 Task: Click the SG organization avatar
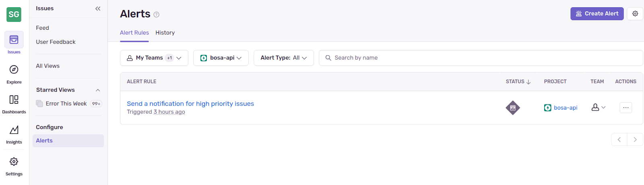coord(14,15)
